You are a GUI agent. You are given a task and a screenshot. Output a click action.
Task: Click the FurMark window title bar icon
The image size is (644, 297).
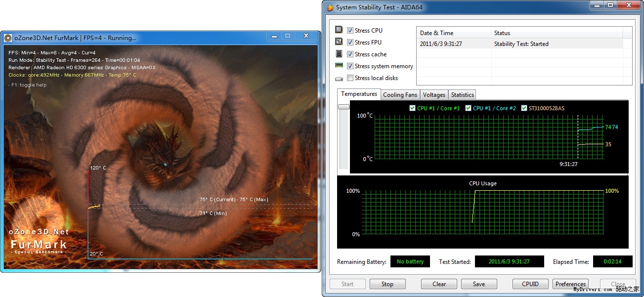[x=8, y=38]
